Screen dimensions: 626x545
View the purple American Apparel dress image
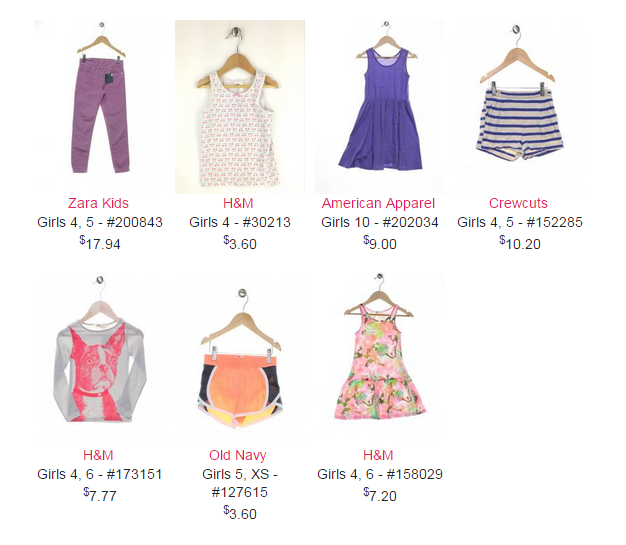(x=380, y=107)
